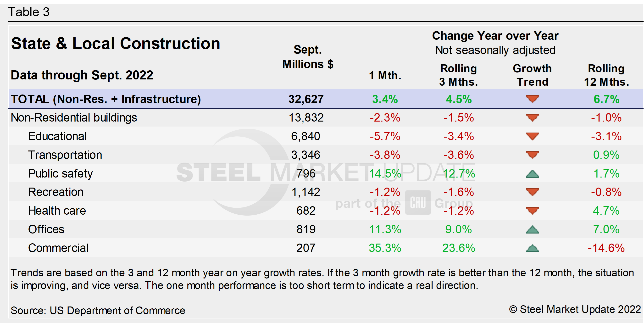Click the Commercial 35.3% one-month value
The height and width of the screenshot is (323, 644).
coord(385,248)
